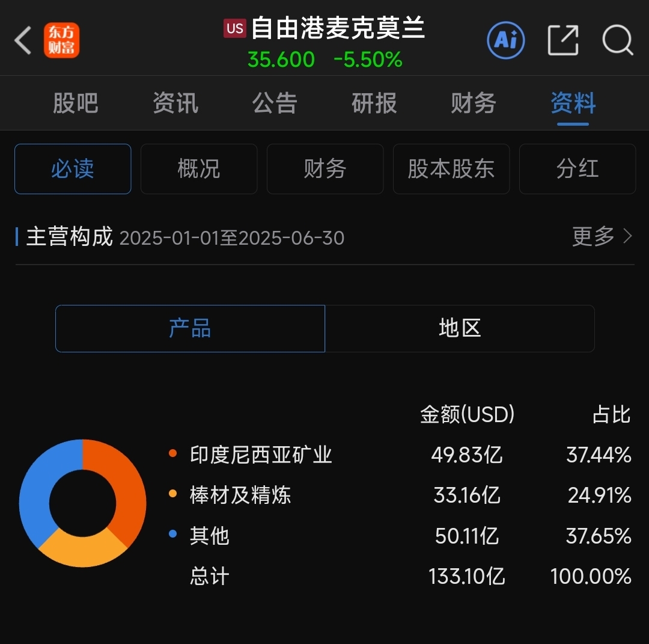Switch to the 研报 tab
This screenshot has height=644, width=649.
[x=374, y=103]
